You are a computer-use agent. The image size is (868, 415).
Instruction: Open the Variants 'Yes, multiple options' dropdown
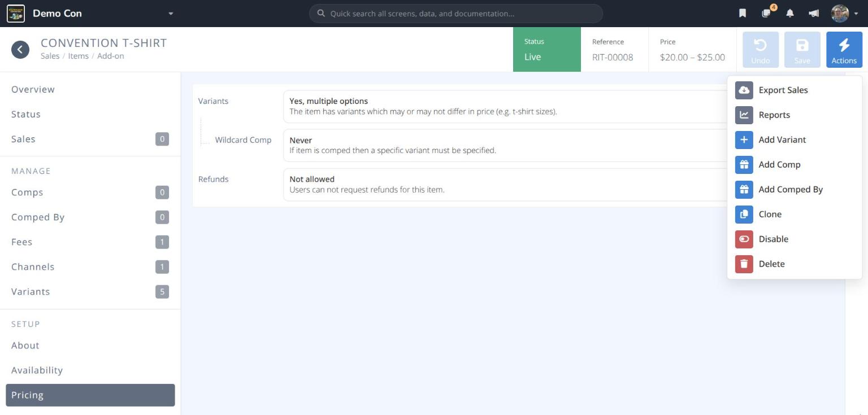[x=505, y=106]
